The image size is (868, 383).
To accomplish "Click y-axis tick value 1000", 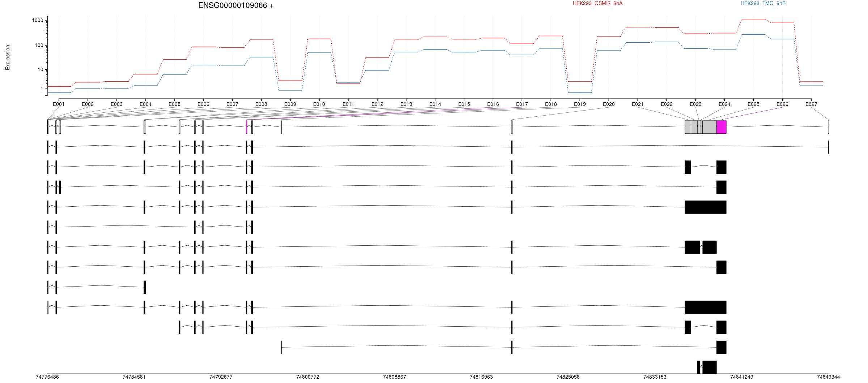I will tap(38, 20).
